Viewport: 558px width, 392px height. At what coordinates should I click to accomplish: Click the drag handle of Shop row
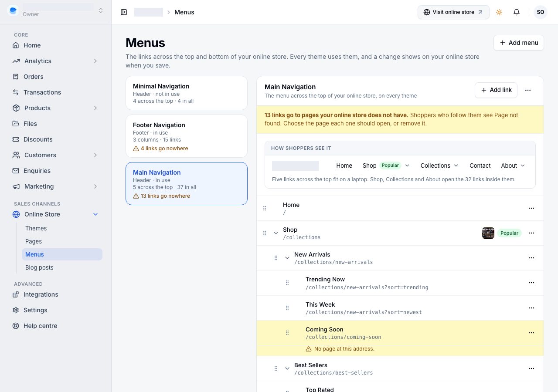(x=265, y=233)
